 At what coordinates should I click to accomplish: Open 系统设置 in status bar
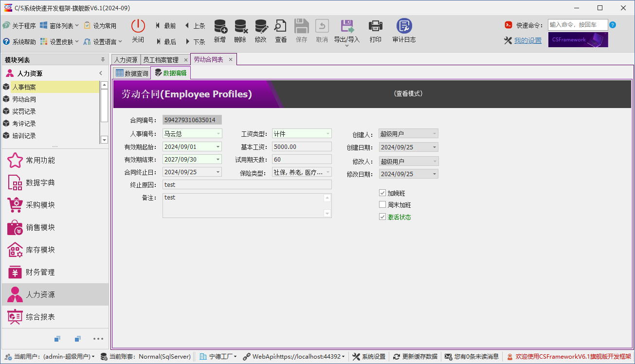[x=369, y=357]
